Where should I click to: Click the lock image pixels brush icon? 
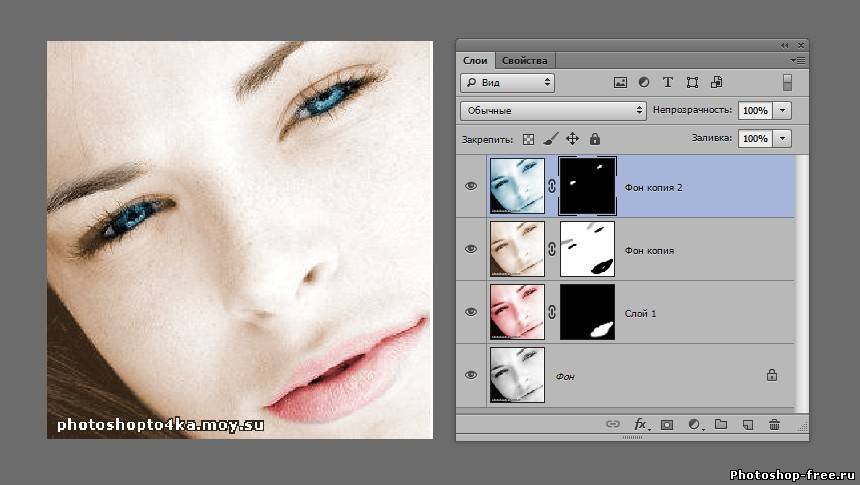click(x=550, y=139)
